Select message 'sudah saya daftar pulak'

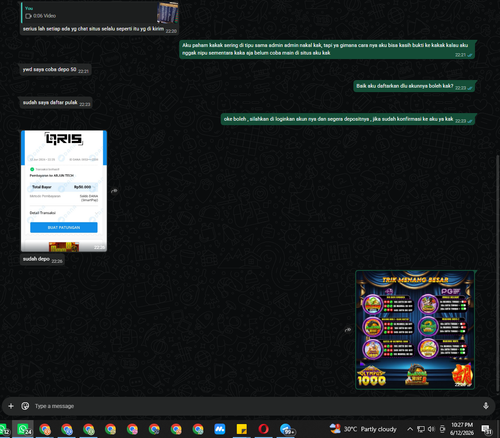click(56, 103)
